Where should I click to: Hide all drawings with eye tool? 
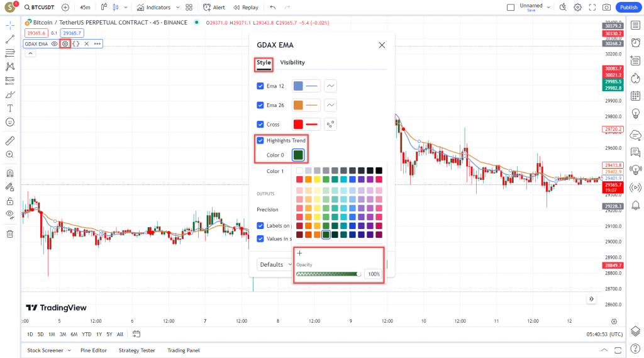coord(10,215)
